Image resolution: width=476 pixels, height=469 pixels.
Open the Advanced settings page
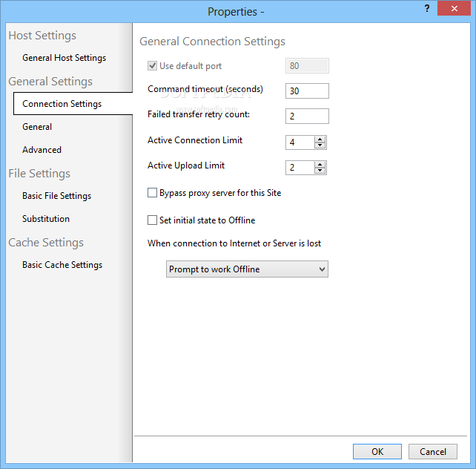tap(42, 150)
